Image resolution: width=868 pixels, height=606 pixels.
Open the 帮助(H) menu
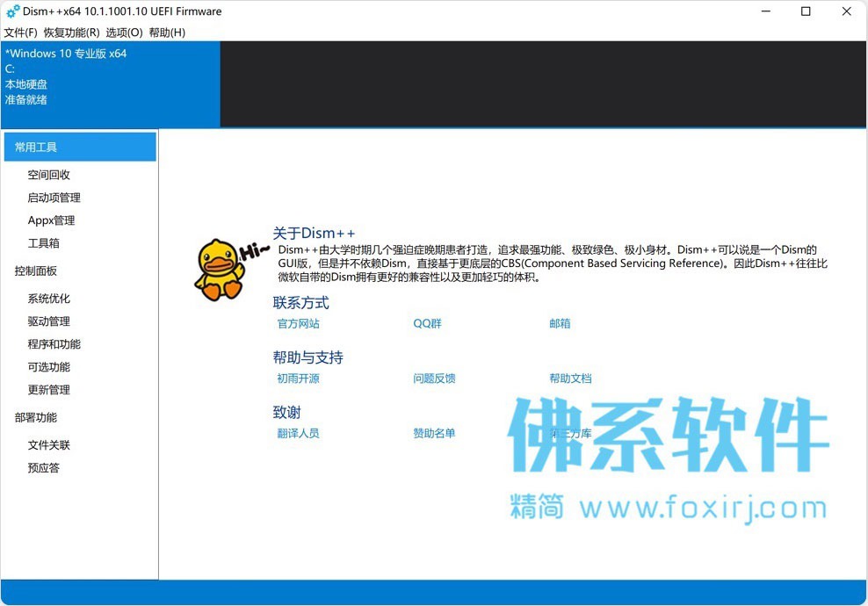point(167,32)
